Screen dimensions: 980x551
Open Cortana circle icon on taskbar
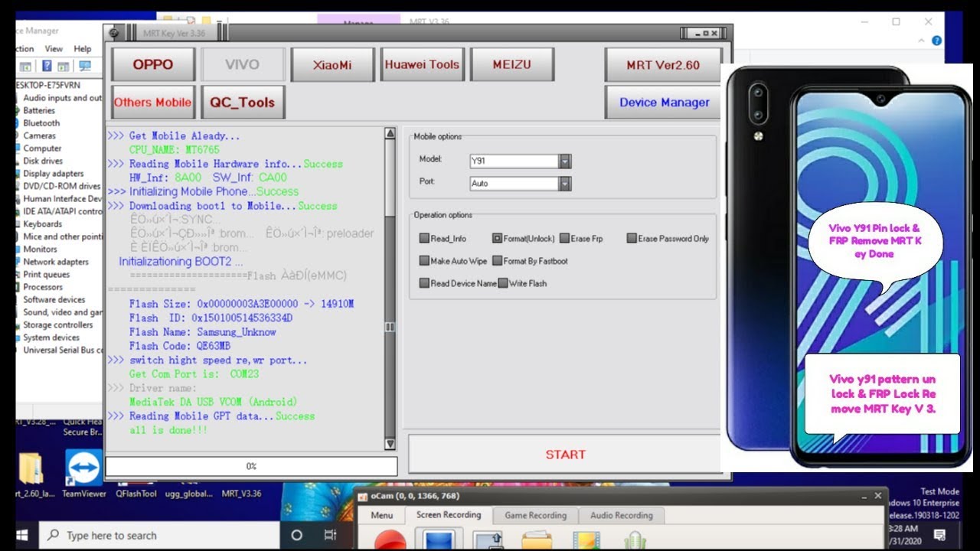click(297, 535)
